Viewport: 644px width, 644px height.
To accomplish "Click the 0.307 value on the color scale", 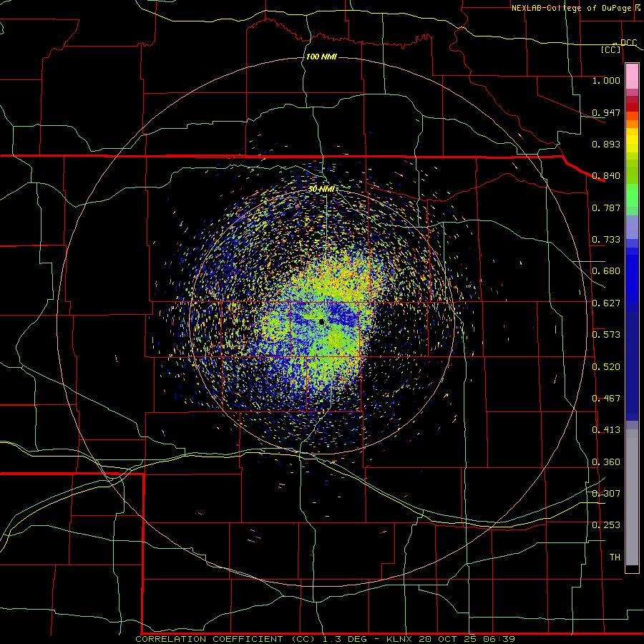I will tap(606, 494).
